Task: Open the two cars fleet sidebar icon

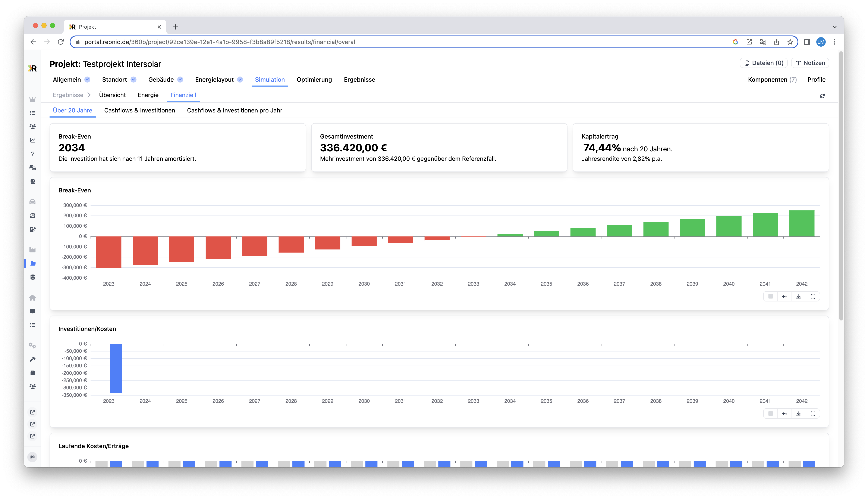Action: (32, 168)
